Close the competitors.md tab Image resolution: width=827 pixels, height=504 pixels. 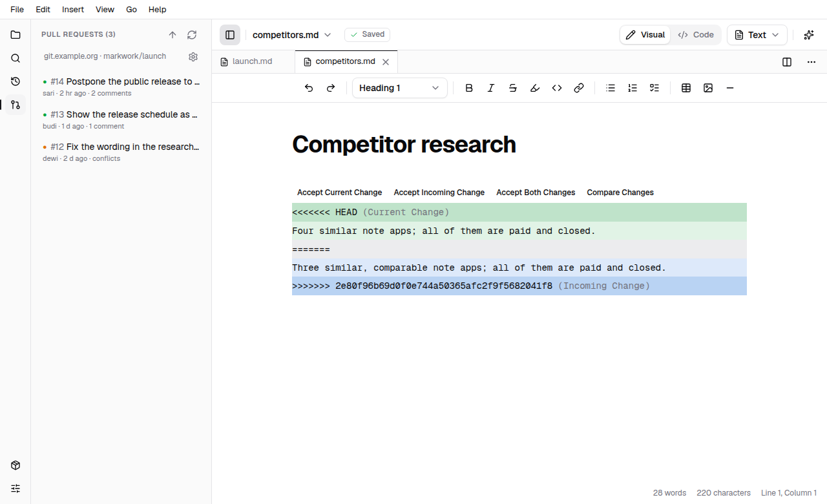click(x=386, y=62)
